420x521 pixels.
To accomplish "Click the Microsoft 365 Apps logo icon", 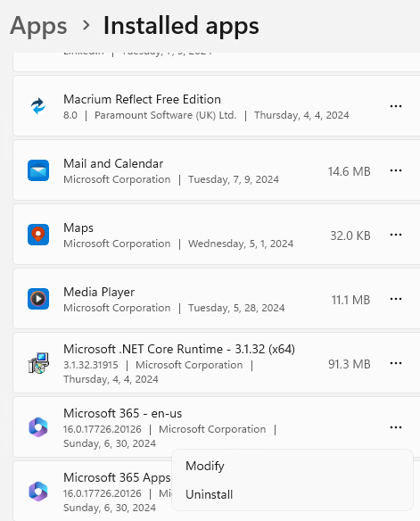I will click(x=38, y=491).
